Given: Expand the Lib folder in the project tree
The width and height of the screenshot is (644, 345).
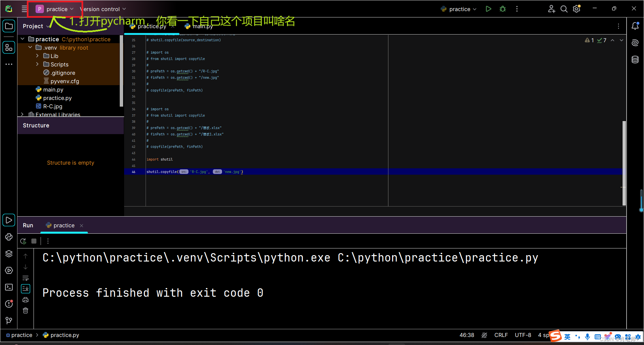Looking at the screenshot, I should click(x=38, y=56).
